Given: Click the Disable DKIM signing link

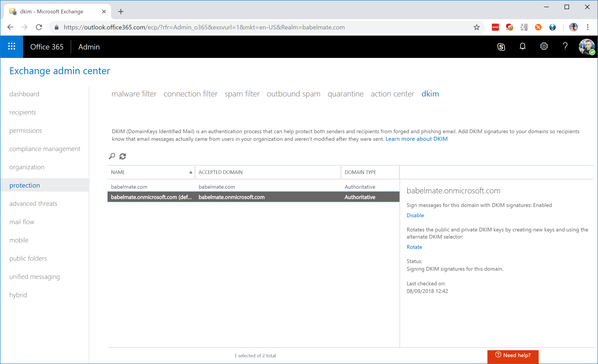Looking at the screenshot, I should [x=415, y=215].
